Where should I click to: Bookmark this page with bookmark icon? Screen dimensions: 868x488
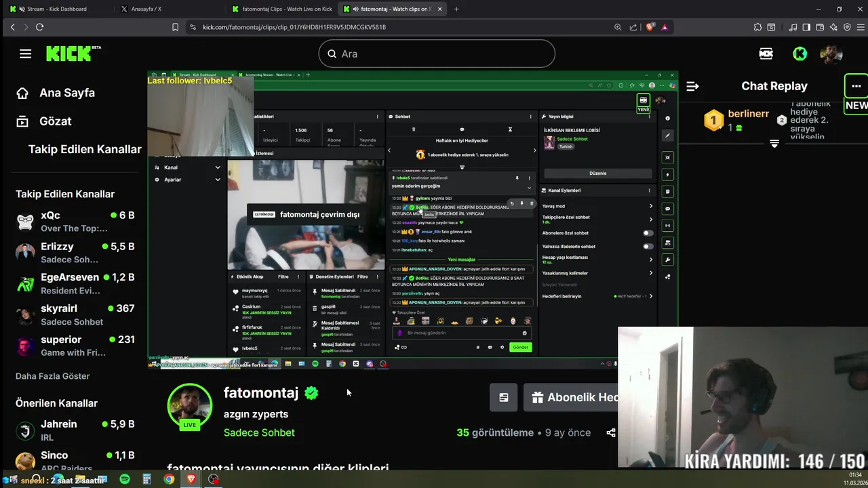[x=175, y=27]
